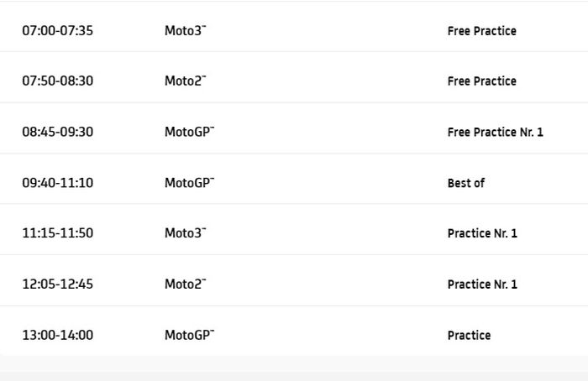Click the 11:15-11:50 time slot

57,233
